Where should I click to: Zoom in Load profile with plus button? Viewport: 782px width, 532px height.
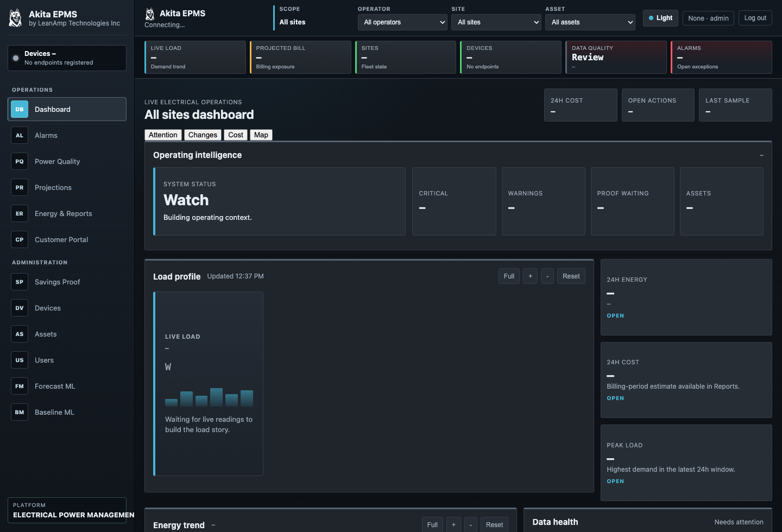[531, 276]
